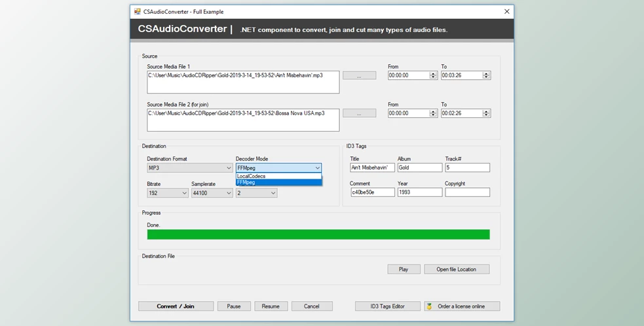The height and width of the screenshot is (326, 644).
Task: Select LocalCodecs in Decoder Mode list
Action: [x=278, y=176]
